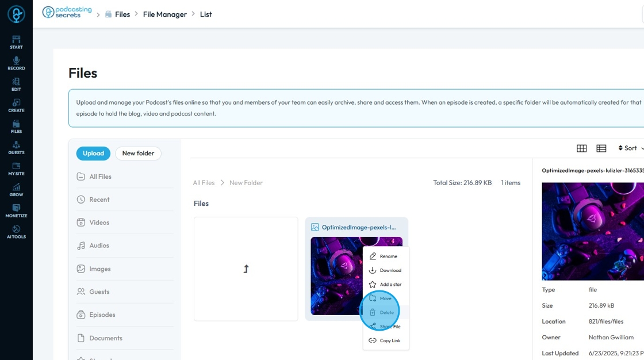This screenshot has height=360, width=644.
Task: Open the GUESTS section in sidebar
Action: [x=16, y=148]
